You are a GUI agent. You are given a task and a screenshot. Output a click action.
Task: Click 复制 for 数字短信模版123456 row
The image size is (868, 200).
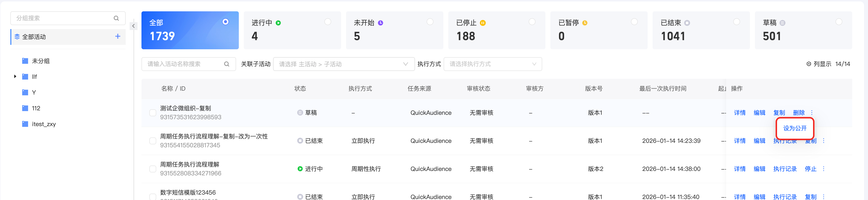[x=810, y=197]
